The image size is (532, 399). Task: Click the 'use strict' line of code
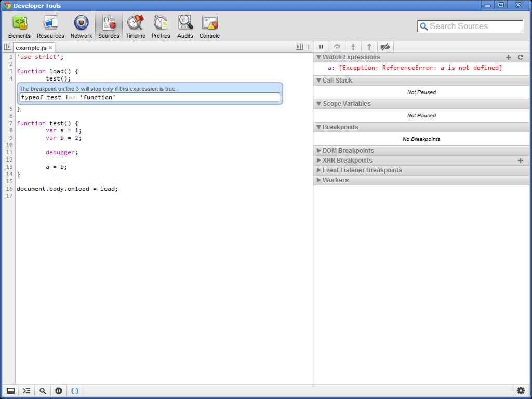pos(40,57)
